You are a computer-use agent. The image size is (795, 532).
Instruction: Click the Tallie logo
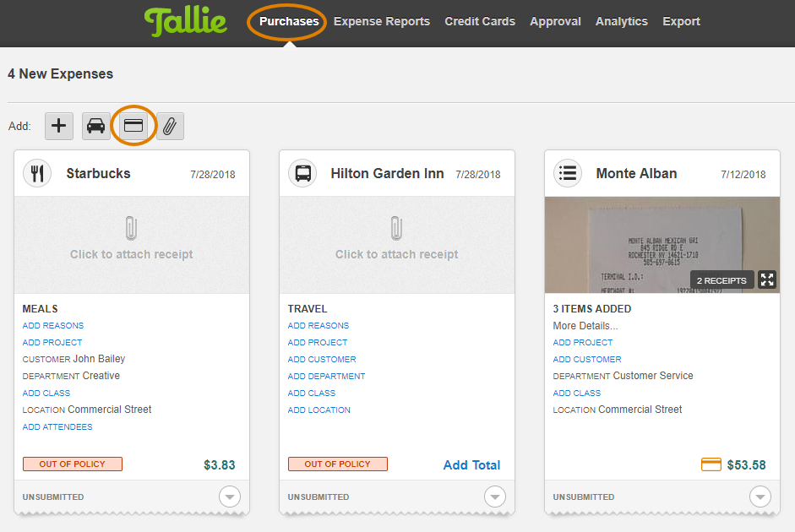click(186, 22)
